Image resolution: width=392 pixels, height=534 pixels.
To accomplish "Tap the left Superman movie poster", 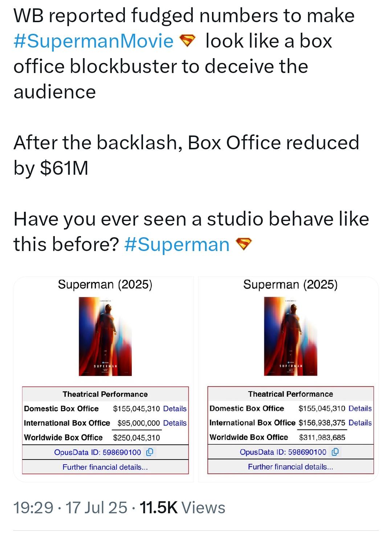I will (x=105, y=336).
